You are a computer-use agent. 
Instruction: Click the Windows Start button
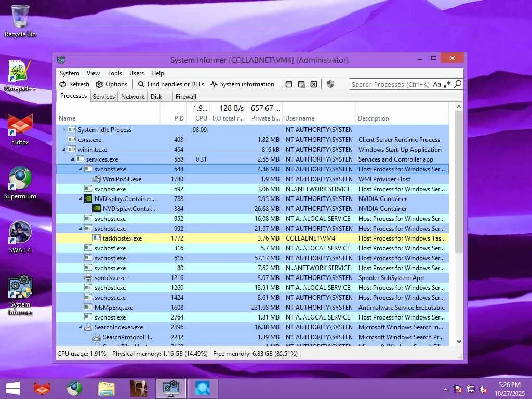13,389
